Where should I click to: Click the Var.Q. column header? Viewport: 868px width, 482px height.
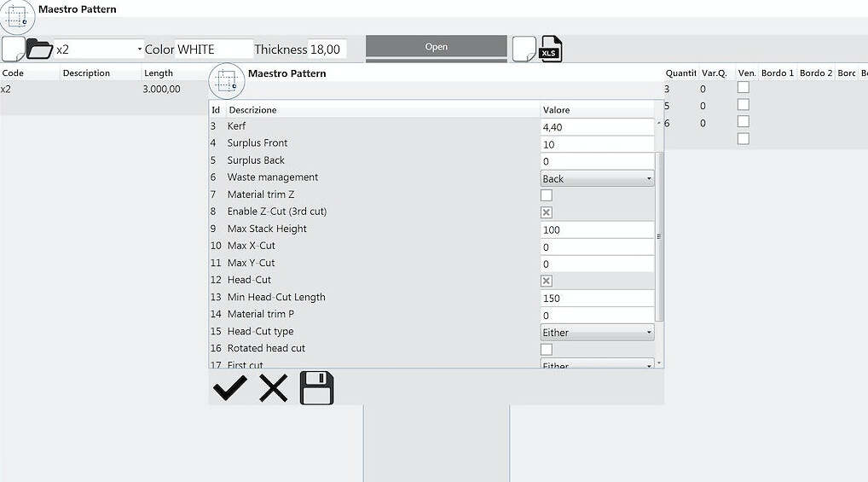pos(715,73)
